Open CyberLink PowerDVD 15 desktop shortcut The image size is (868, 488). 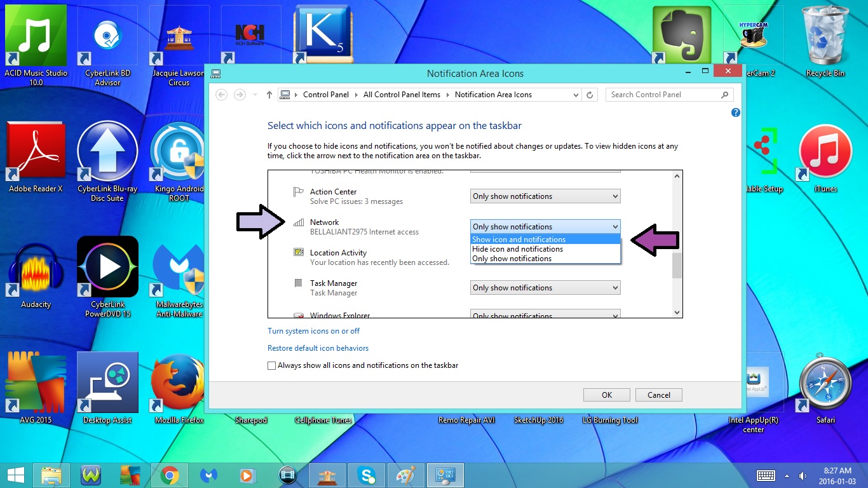click(x=107, y=277)
